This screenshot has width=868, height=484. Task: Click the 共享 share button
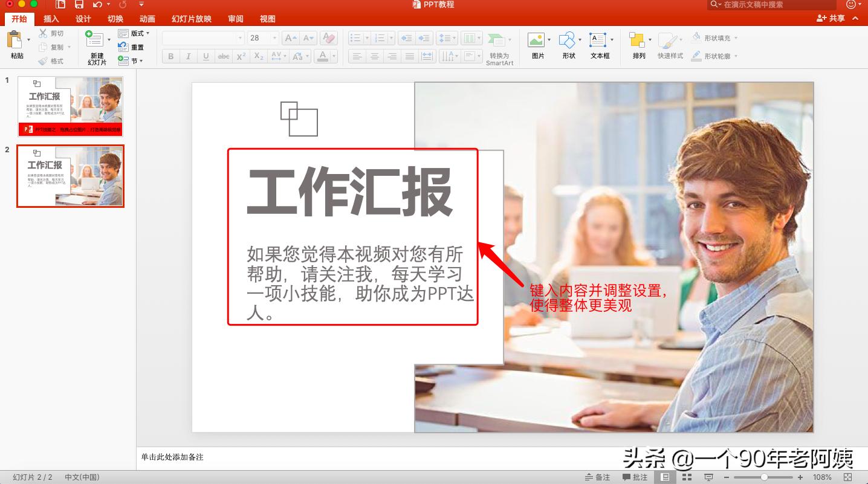click(x=832, y=18)
